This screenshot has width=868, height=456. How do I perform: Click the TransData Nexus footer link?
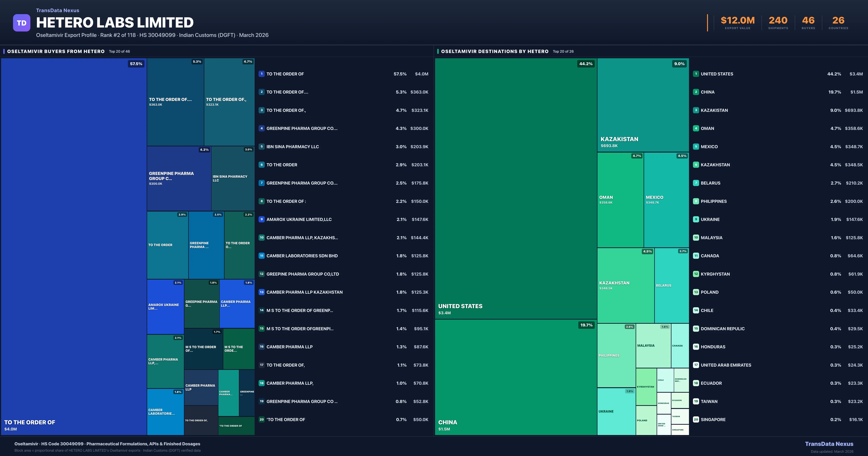[829, 444]
